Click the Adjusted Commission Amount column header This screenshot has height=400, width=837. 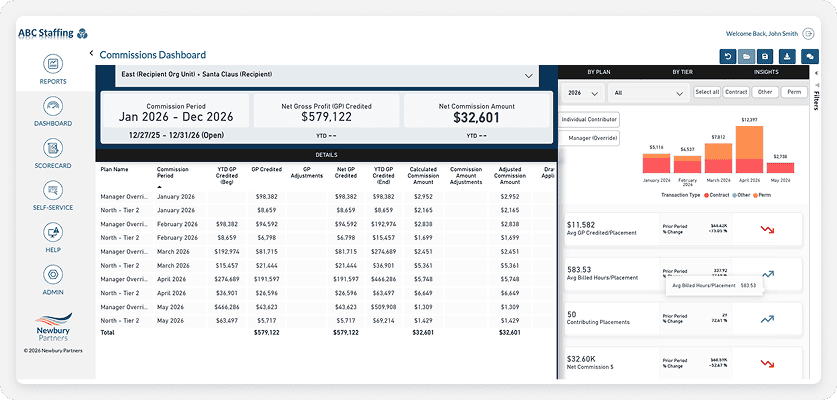pyautogui.click(x=510, y=176)
